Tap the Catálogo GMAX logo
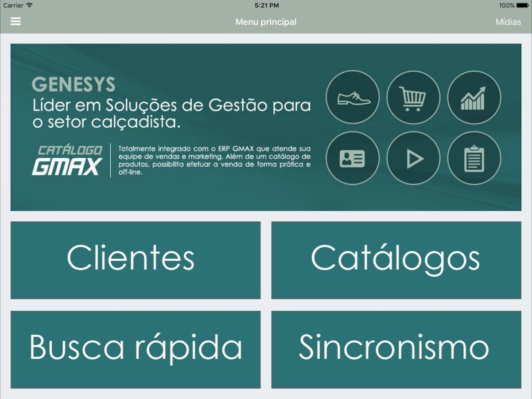532x399 pixels. pyautogui.click(x=67, y=160)
